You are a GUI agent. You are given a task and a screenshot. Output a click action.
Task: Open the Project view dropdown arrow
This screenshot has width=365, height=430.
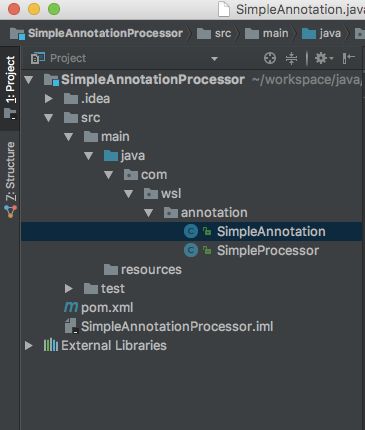tap(214, 59)
